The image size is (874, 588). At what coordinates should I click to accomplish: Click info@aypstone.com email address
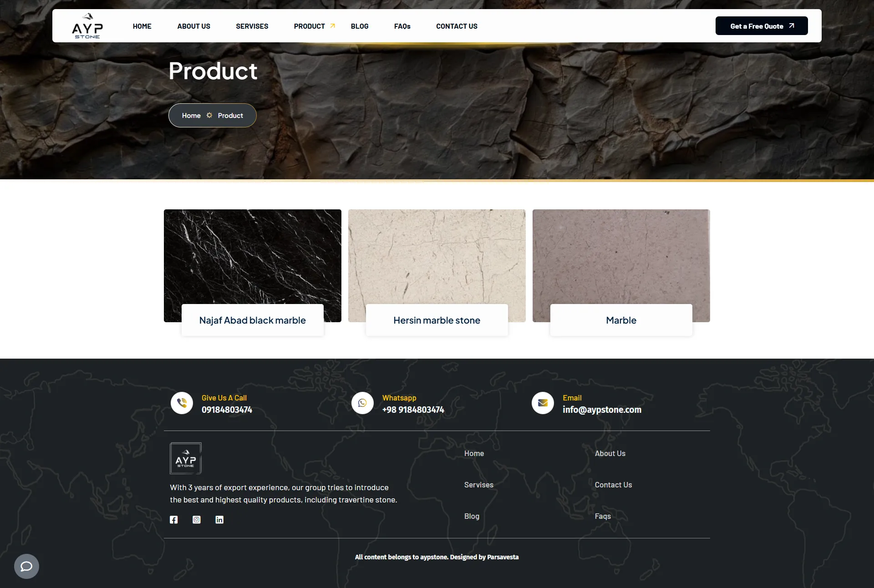[602, 410]
